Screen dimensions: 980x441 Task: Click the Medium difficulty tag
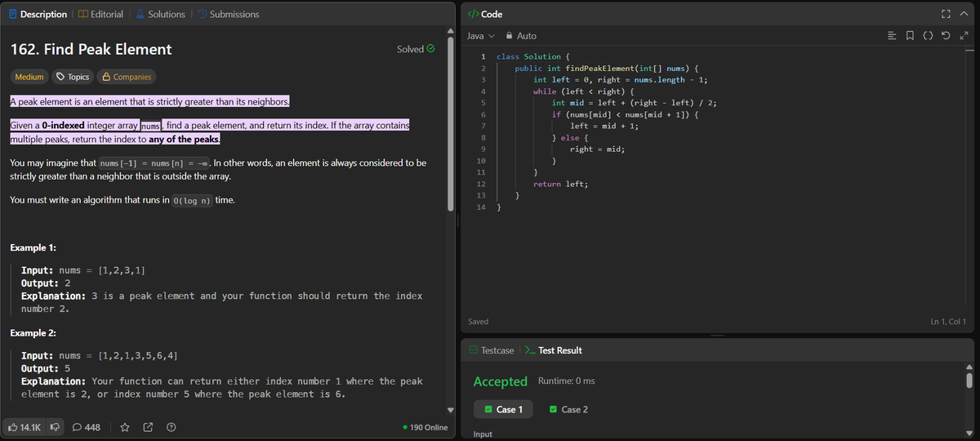pyautogui.click(x=29, y=77)
